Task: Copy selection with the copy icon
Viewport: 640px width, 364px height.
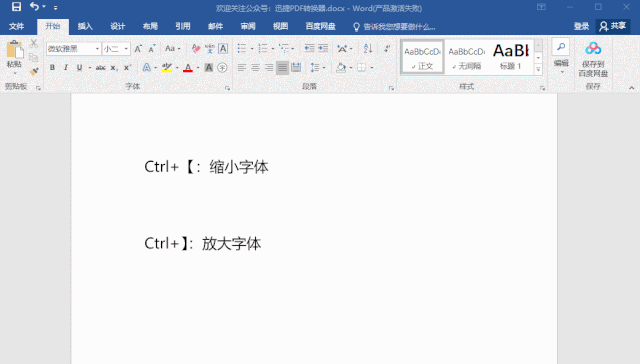Action: coord(33,58)
